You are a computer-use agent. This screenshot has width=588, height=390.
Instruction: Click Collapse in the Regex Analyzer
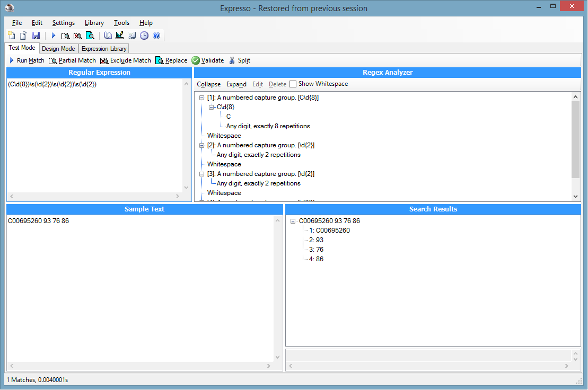tap(208, 84)
